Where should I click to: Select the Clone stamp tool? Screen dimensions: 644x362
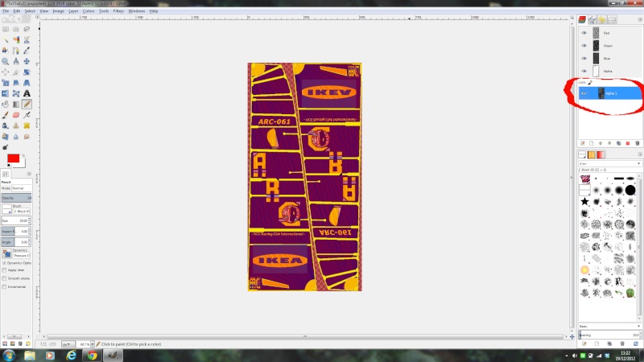16,125
